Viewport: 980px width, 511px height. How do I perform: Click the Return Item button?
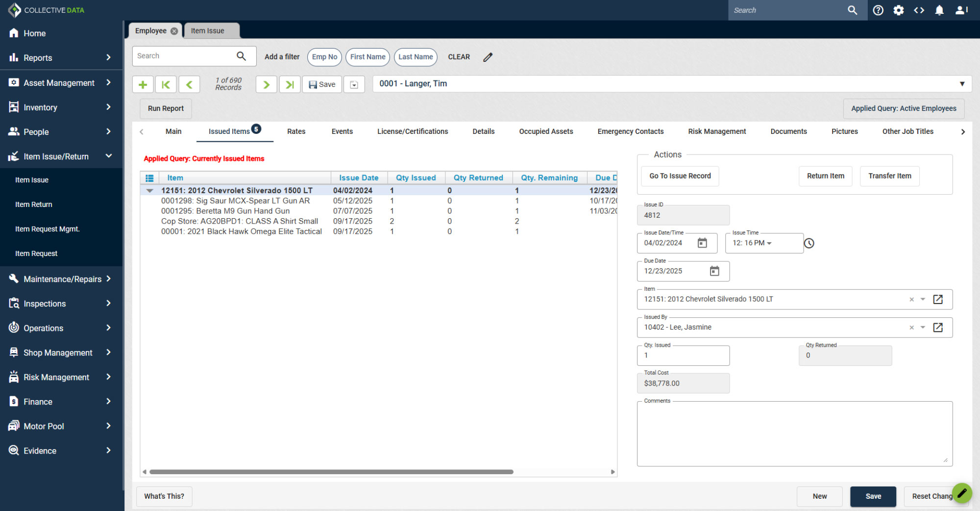tap(826, 176)
